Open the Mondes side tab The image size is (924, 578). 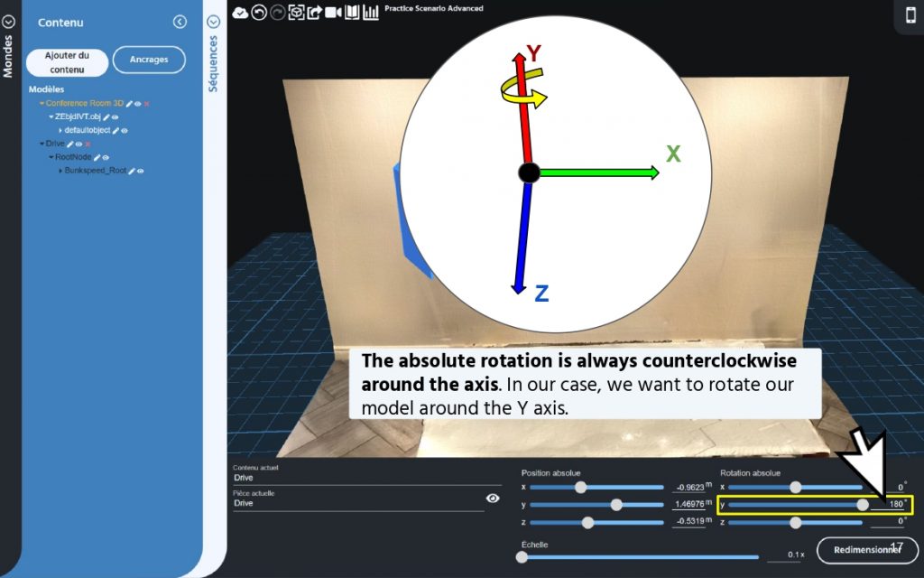(x=7, y=57)
